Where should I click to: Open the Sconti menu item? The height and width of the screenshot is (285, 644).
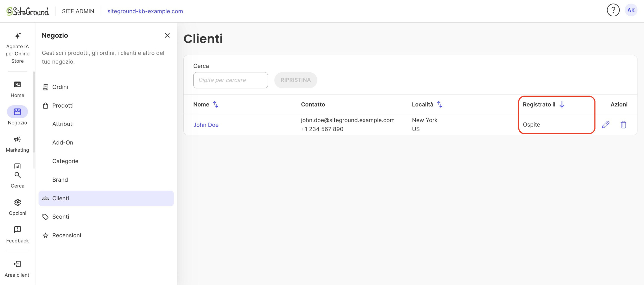pos(106,217)
